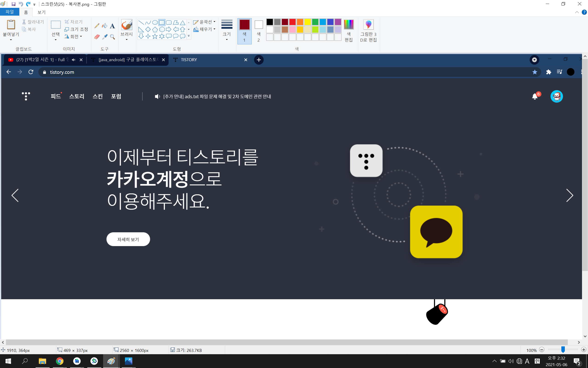Expand the 붙여넣기 dropdown arrow
The width and height of the screenshot is (588, 368).
11,40
